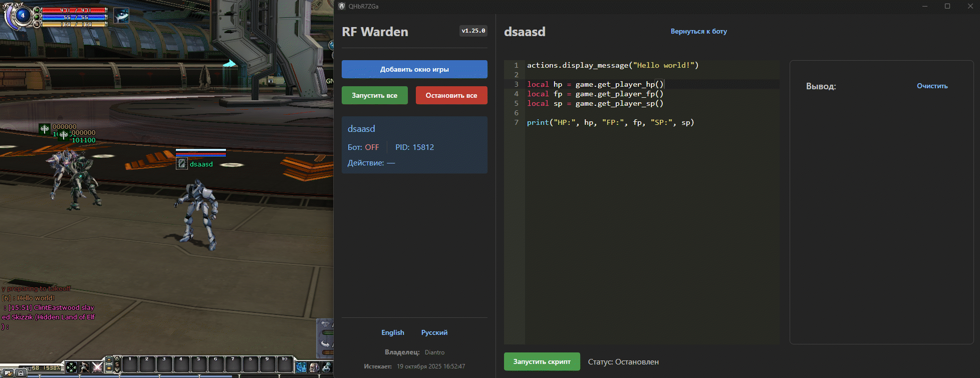Click the diamond arrows icon on game side panel

(326, 323)
